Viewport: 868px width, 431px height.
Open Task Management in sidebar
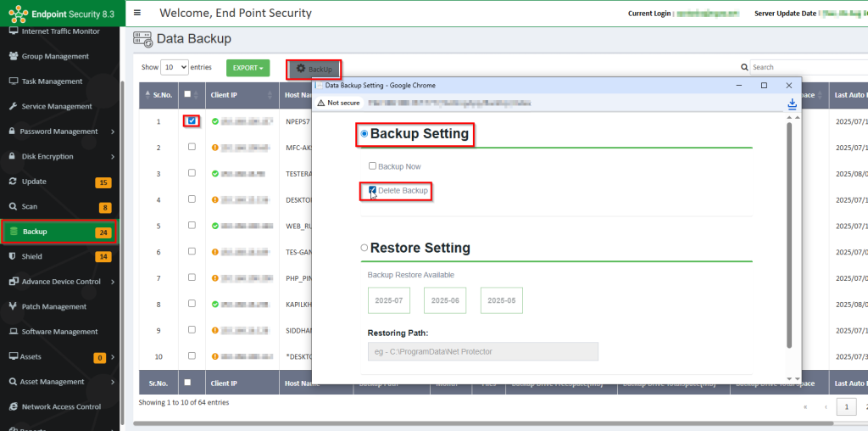tap(52, 81)
